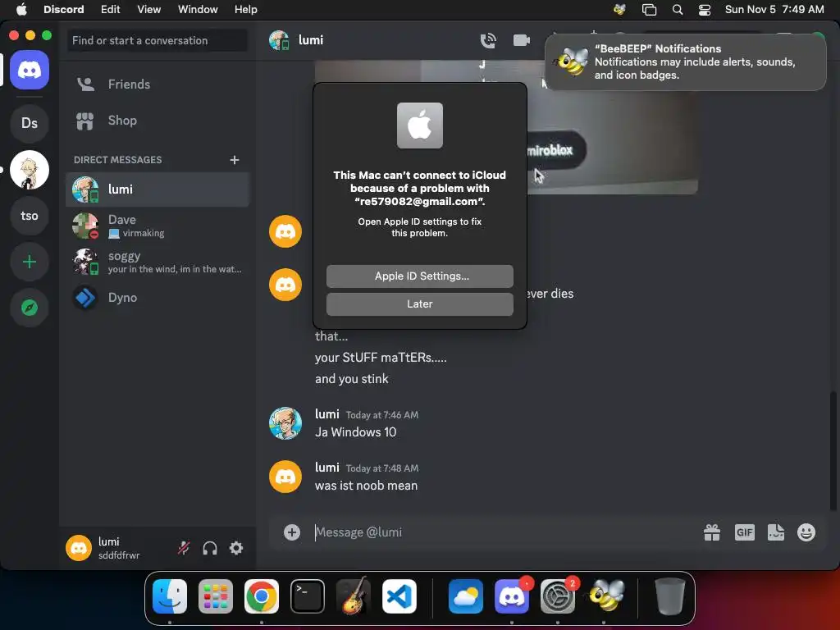Open the GIF picker
This screenshot has height=630, width=840.
(745, 532)
